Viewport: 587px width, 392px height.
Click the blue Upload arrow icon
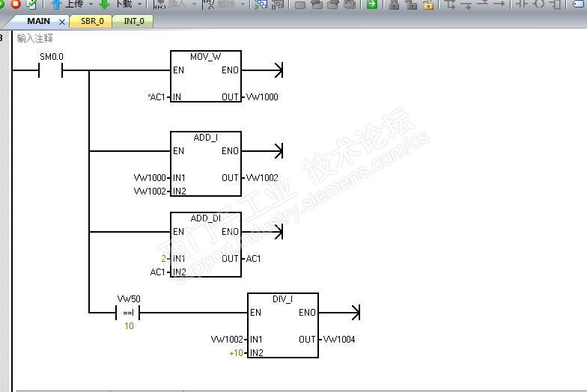(57, 4)
